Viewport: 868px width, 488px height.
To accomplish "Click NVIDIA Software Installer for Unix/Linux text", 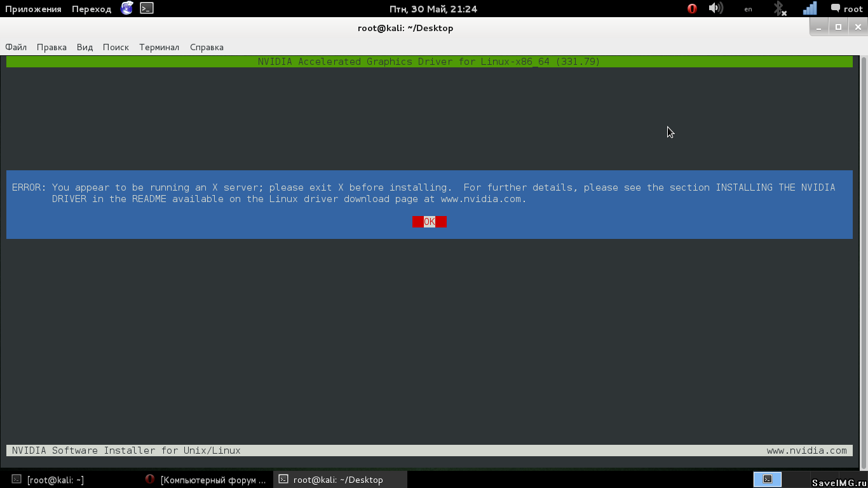I will click(126, 451).
